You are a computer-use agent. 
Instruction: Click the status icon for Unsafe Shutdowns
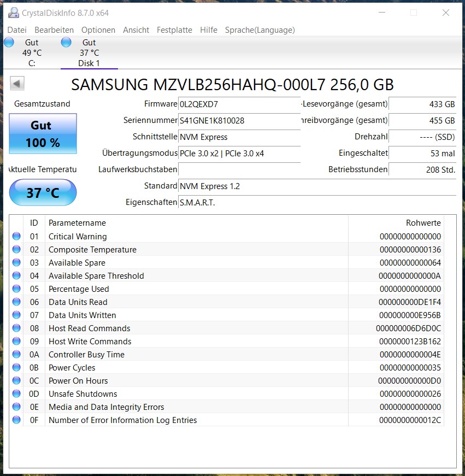click(x=16, y=394)
